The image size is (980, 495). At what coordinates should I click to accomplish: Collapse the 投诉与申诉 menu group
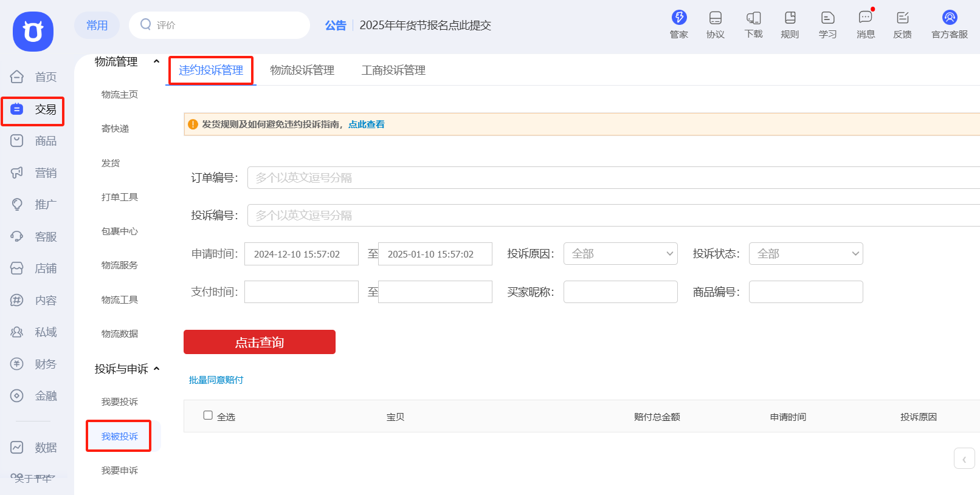(x=157, y=369)
